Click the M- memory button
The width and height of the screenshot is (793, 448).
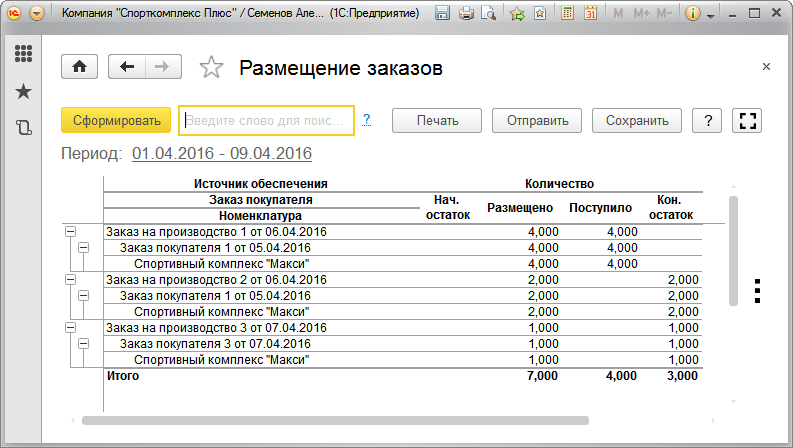tap(664, 14)
